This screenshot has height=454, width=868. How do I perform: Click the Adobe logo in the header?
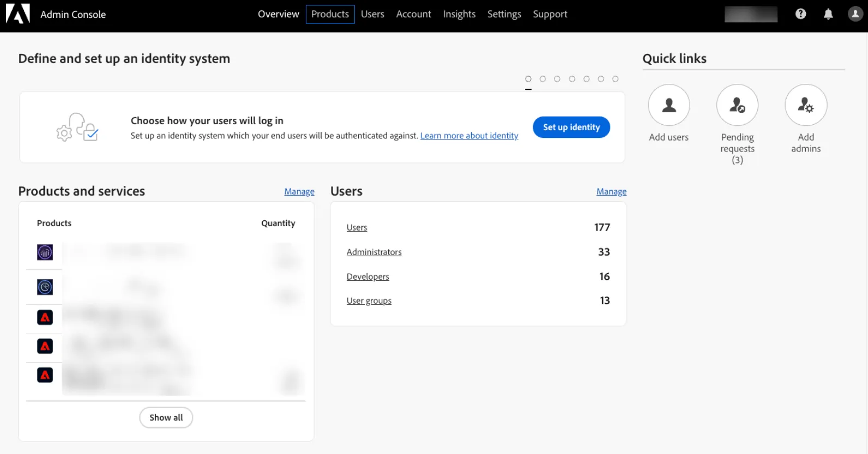(17, 14)
